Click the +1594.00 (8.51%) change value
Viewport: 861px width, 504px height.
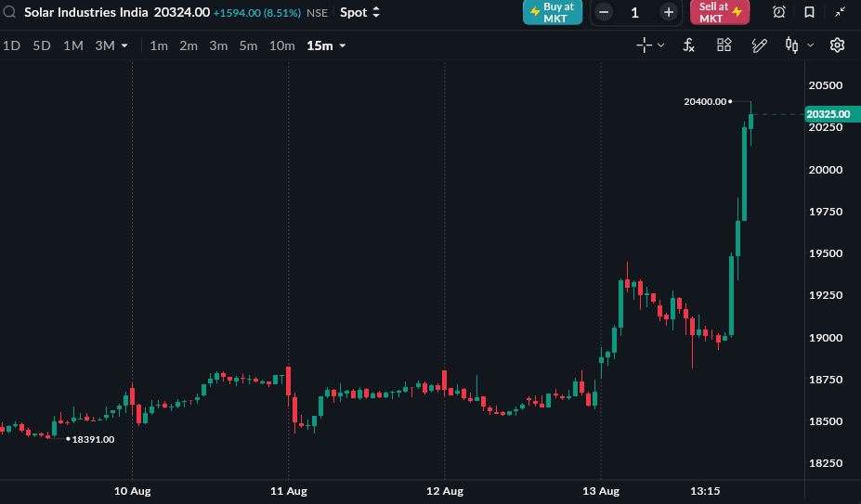[x=257, y=13]
